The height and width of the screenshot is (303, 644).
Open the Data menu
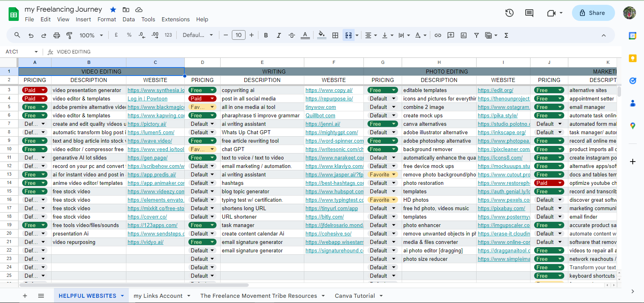pyautogui.click(x=129, y=19)
